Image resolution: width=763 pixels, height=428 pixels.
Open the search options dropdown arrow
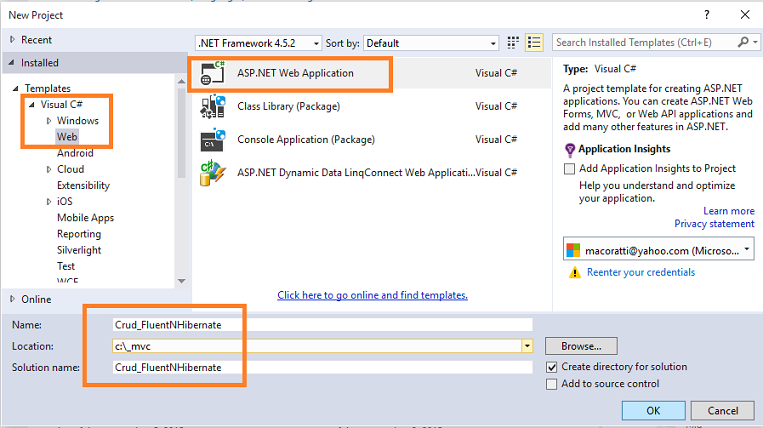tap(755, 42)
